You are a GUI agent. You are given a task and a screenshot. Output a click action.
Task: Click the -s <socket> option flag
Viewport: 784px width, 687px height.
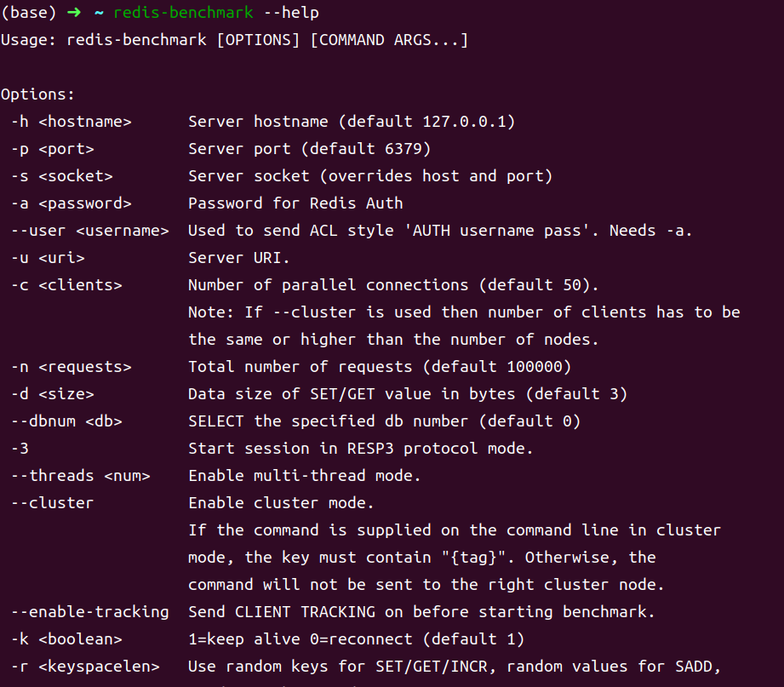point(62,176)
